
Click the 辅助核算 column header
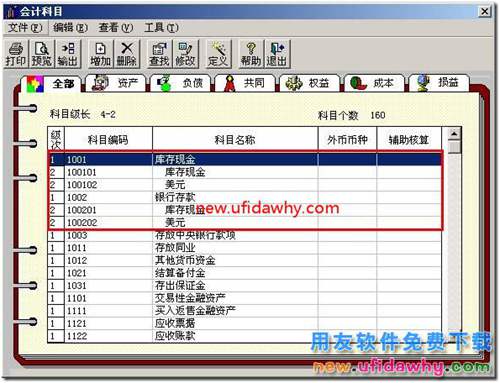tap(409, 139)
